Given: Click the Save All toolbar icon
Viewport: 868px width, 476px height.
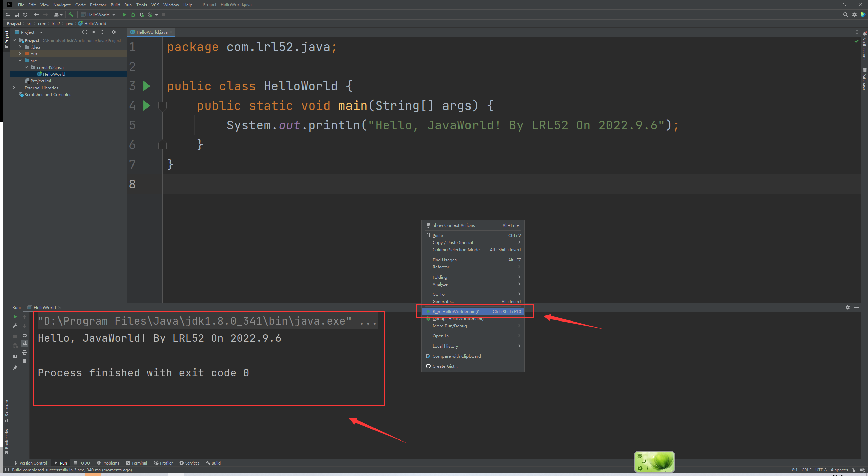Looking at the screenshot, I should (16, 15).
